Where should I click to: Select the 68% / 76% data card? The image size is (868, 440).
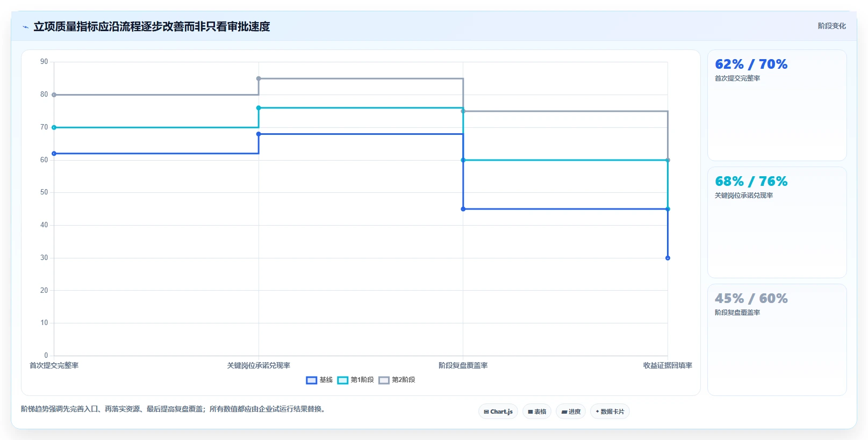tap(777, 222)
